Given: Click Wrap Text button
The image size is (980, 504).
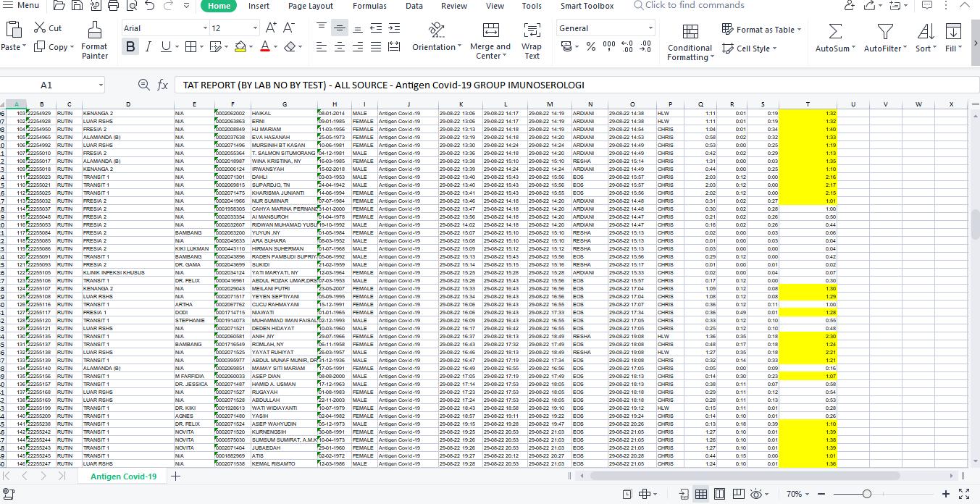Looking at the screenshot, I should pos(532,41).
